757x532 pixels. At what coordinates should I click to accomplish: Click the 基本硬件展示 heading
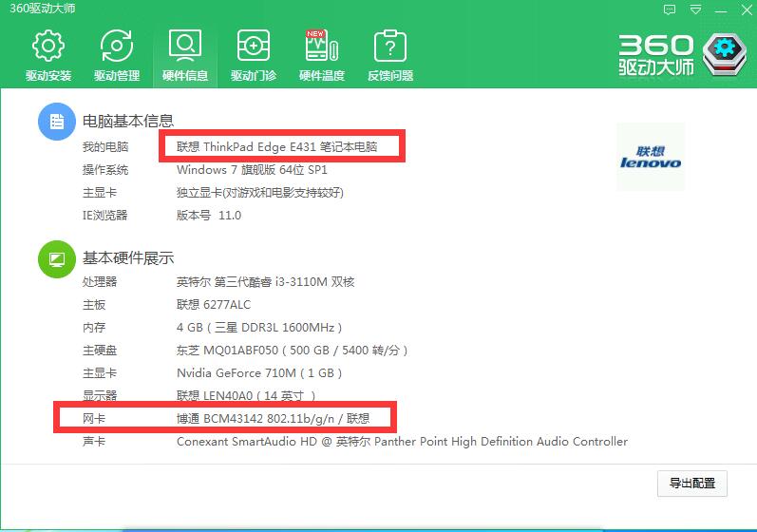[x=128, y=258]
